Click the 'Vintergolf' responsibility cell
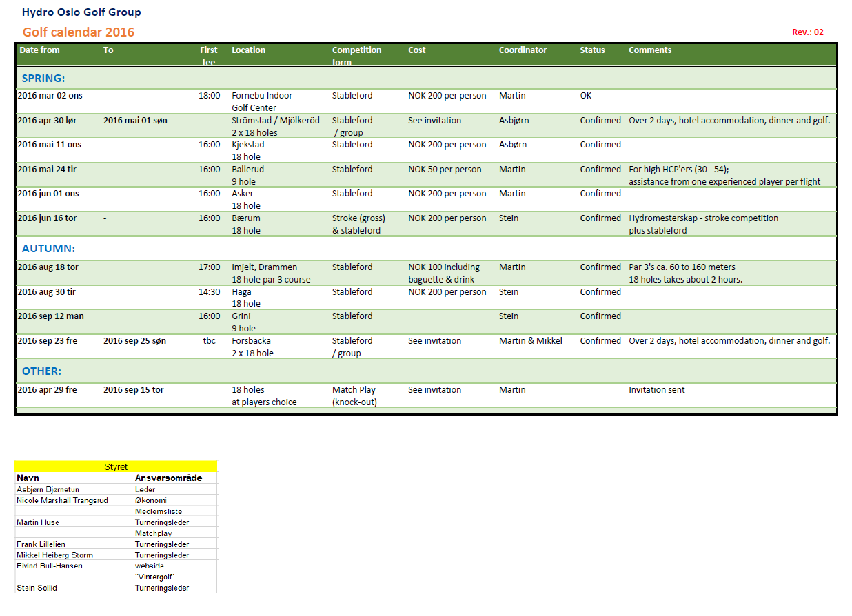 pyautogui.click(x=155, y=577)
